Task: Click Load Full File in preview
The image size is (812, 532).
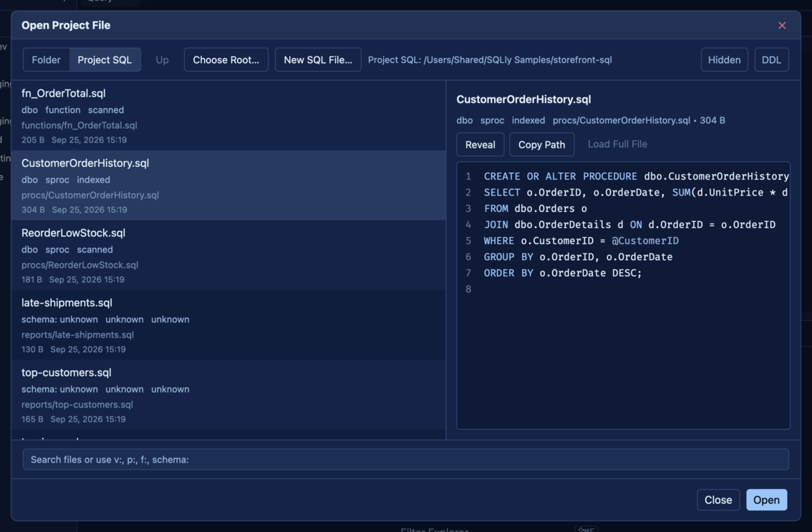Action: click(x=617, y=144)
